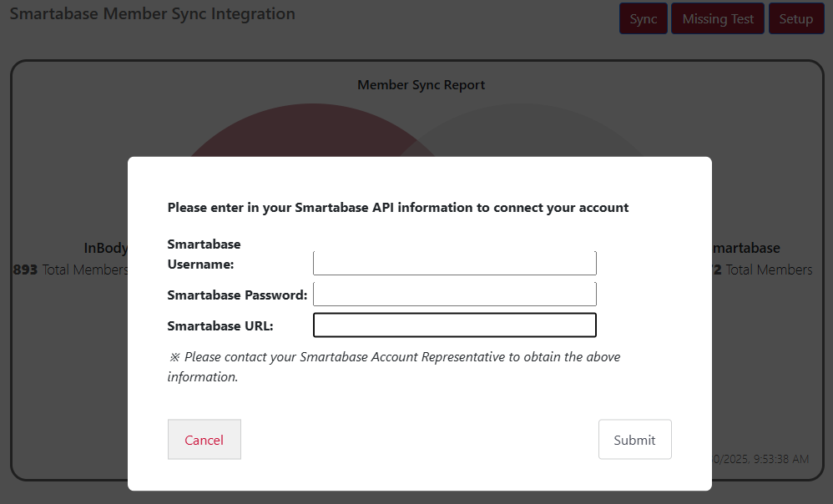The width and height of the screenshot is (833, 504).
Task: Click the Member Sync Report heading
Action: 421,85
